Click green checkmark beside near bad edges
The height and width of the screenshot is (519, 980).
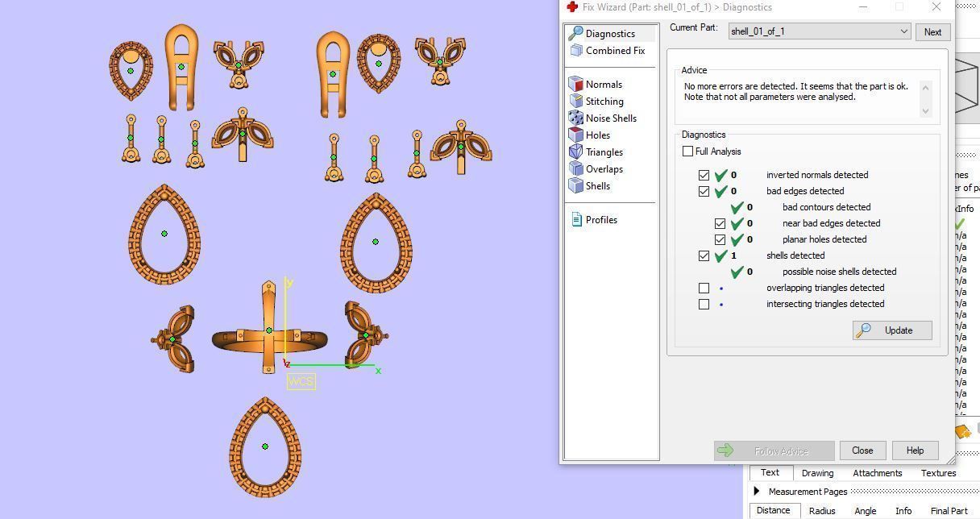click(737, 223)
